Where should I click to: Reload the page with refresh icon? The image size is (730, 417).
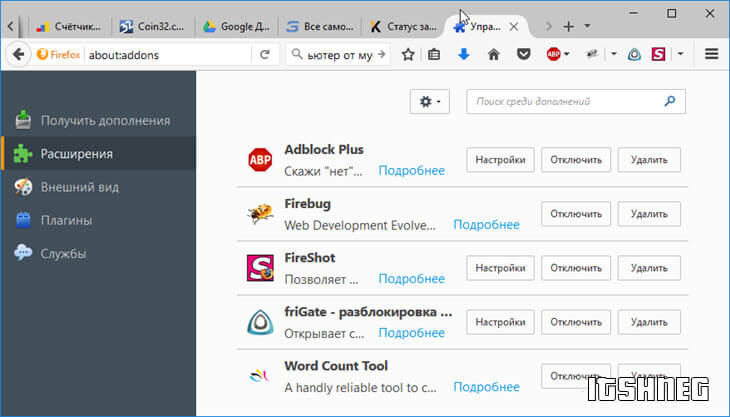pyautogui.click(x=265, y=55)
